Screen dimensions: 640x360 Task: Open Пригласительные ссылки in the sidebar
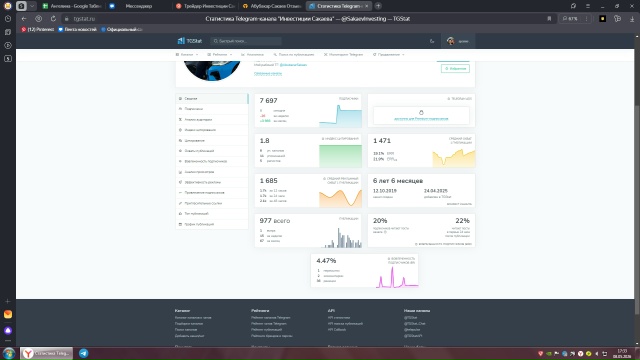212,203
